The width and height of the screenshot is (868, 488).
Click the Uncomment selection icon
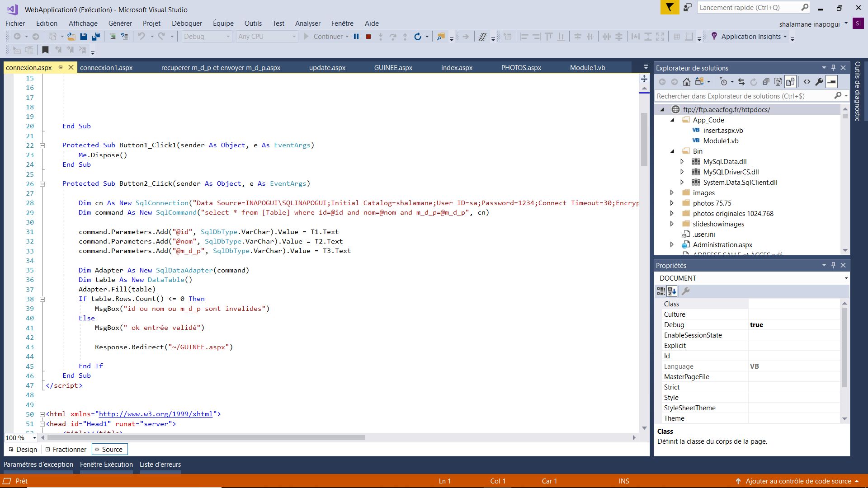pos(124,37)
